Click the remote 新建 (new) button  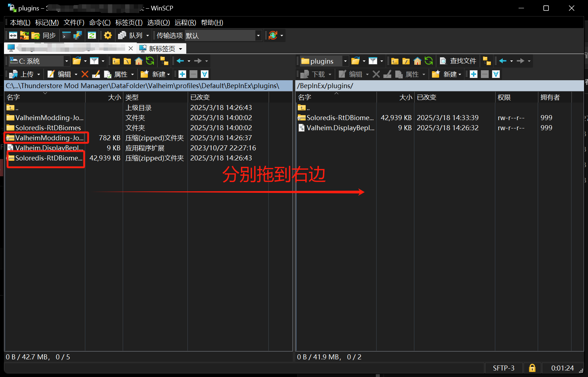[x=446, y=74]
